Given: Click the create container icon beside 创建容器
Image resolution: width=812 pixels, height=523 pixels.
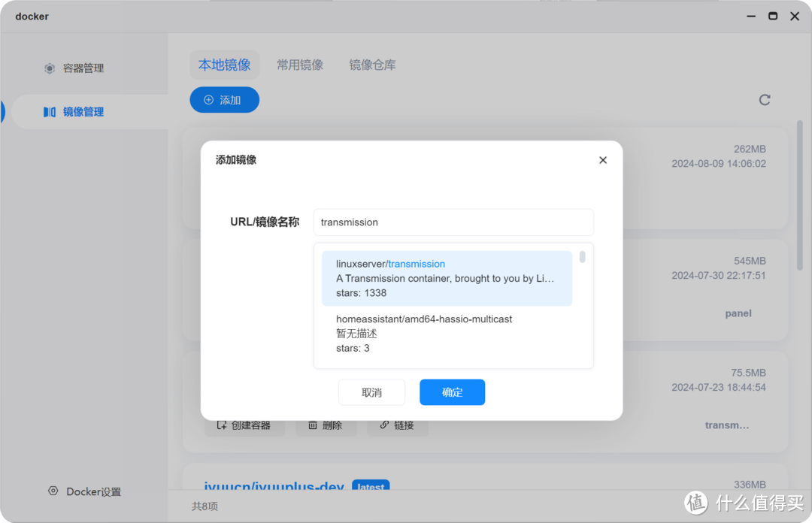Looking at the screenshot, I should click(220, 425).
